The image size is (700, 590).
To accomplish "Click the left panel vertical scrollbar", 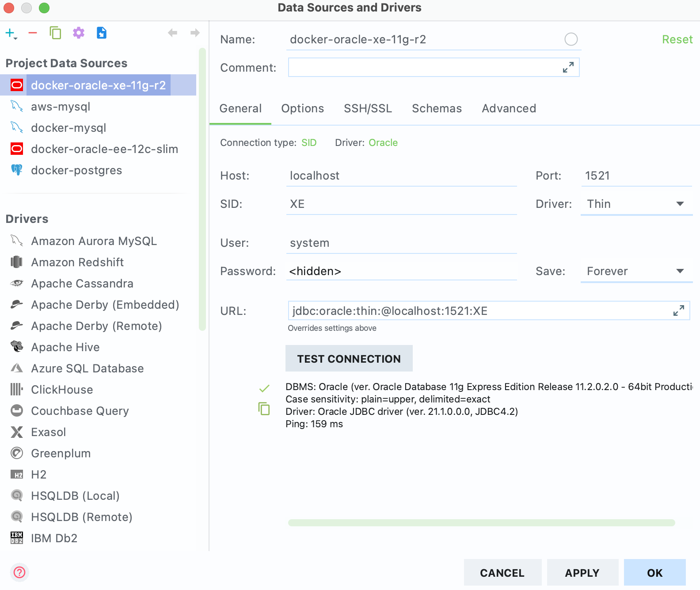I will click(202, 189).
